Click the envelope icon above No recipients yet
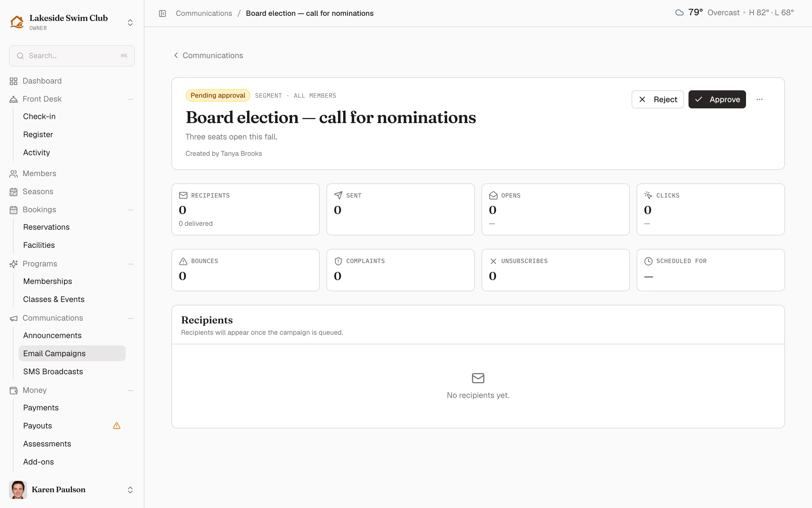 tap(478, 378)
